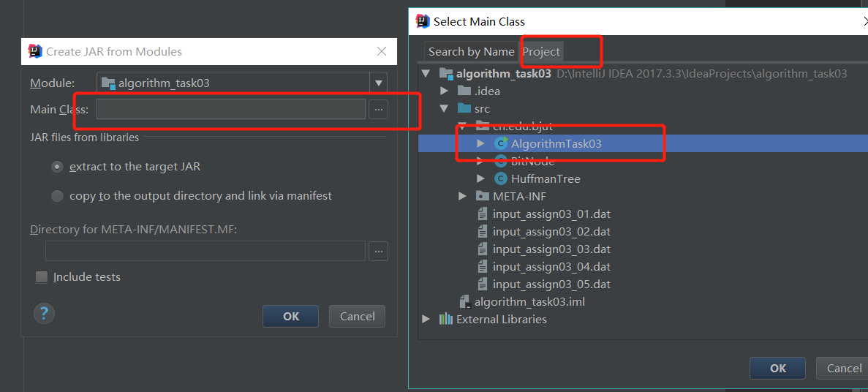Select copy to the output directory option

coord(57,196)
